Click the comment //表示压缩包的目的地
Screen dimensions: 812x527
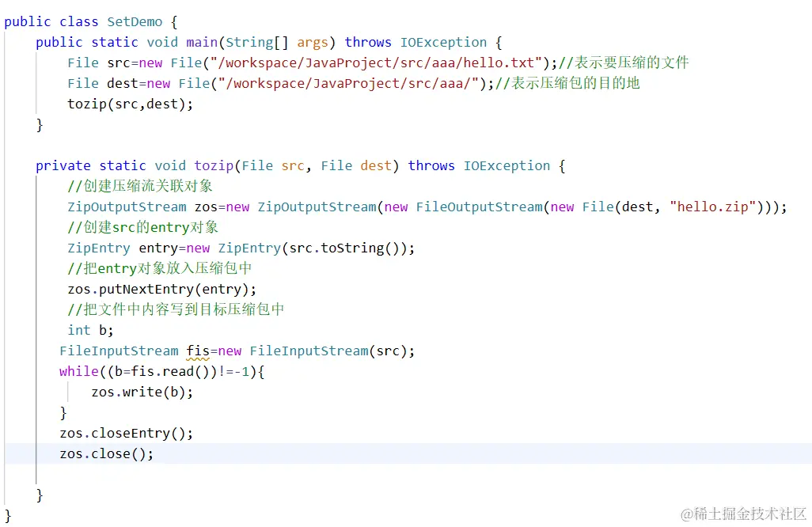(567, 83)
